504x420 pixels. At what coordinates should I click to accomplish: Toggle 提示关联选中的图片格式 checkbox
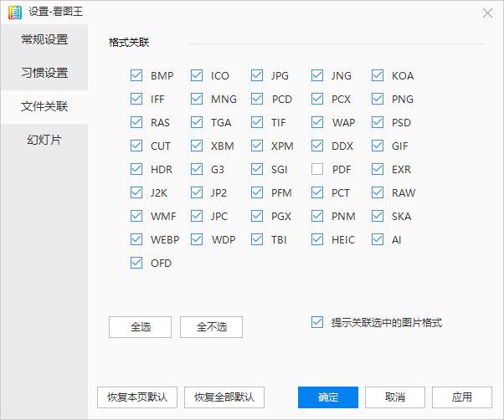[x=317, y=322]
